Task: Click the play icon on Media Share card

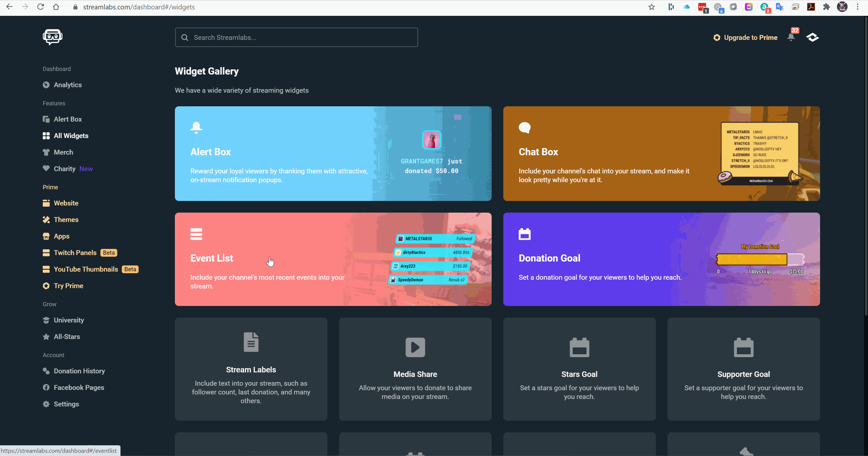Action: tap(415, 347)
